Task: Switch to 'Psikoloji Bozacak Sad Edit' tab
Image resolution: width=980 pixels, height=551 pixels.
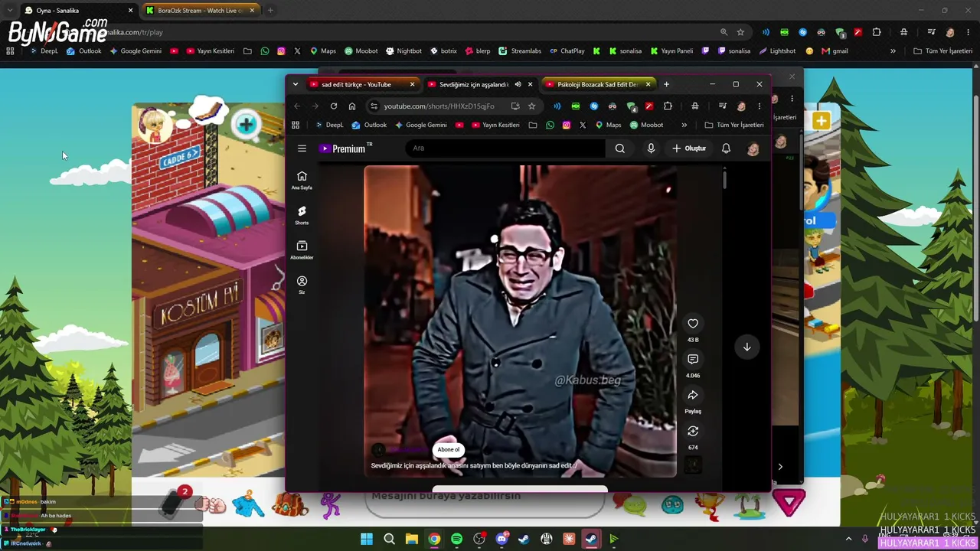Action: (x=597, y=84)
